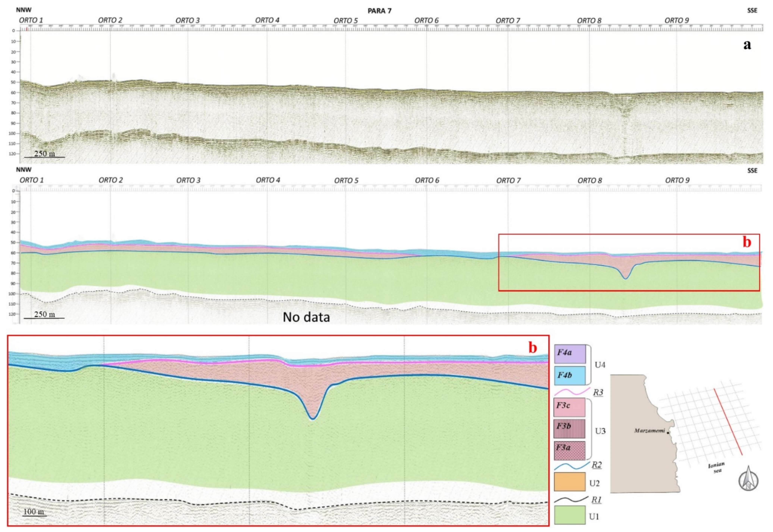Click the F4b light blue legend swatch
The width and height of the screenshot is (773, 532).
(570, 376)
